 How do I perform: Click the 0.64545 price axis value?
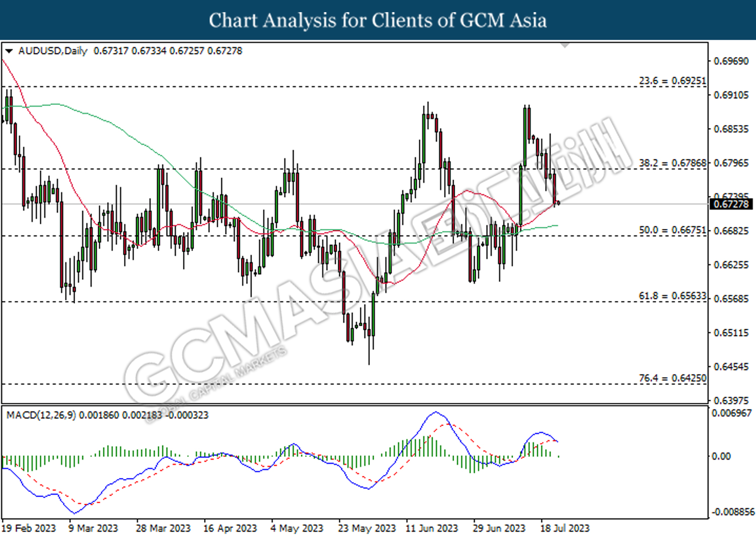pyautogui.click(x=731, y=367)
